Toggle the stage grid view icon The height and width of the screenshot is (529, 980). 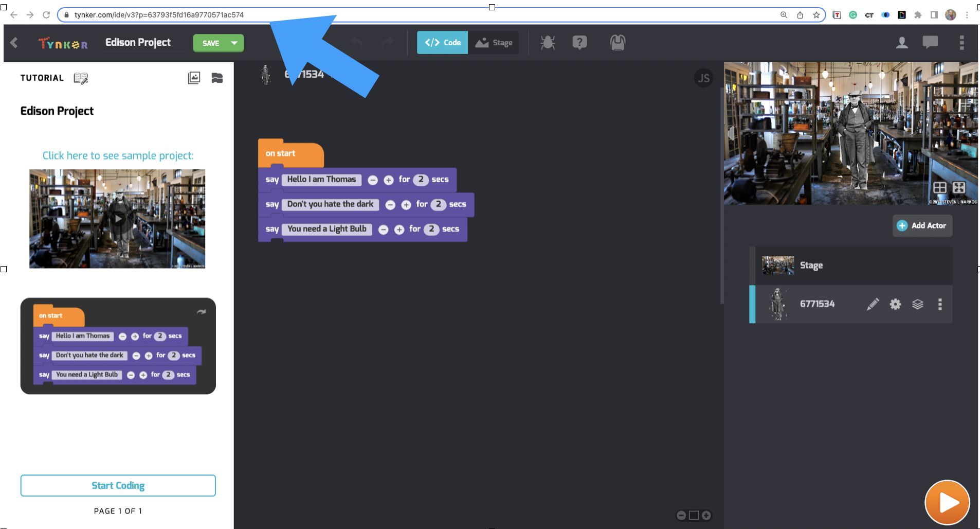click(940, 188)
